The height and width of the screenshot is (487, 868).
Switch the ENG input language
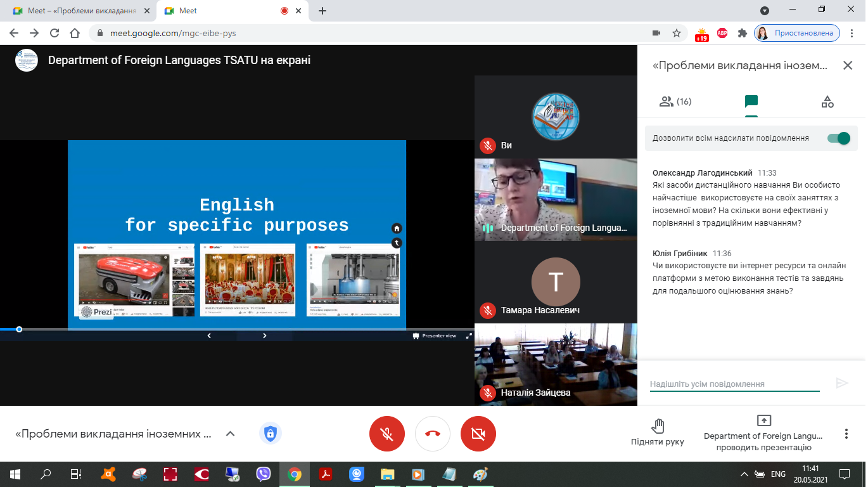(779, 474)
